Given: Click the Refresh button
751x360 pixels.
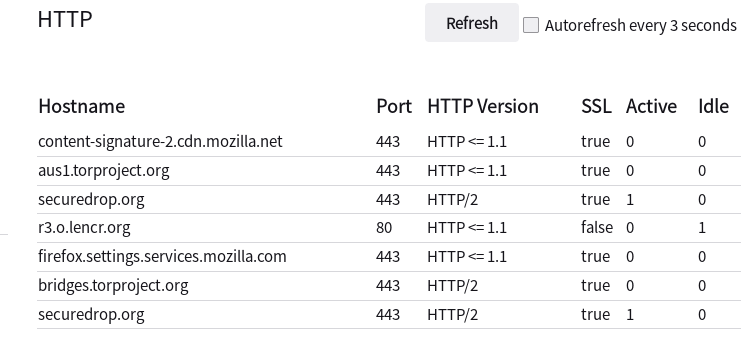Looking at the screenshot, I should click(x=471, y=22).
